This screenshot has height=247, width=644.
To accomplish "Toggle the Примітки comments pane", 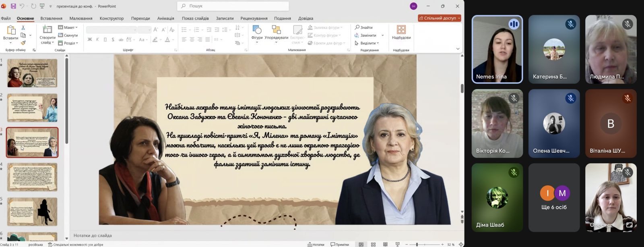I will coord(340,245).
